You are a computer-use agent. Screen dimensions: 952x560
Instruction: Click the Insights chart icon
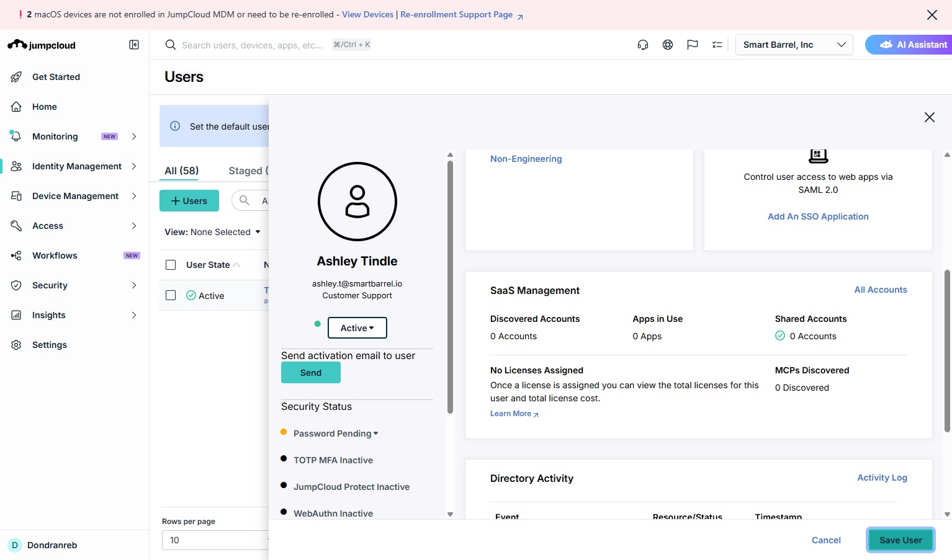click(x=17, y=315)
